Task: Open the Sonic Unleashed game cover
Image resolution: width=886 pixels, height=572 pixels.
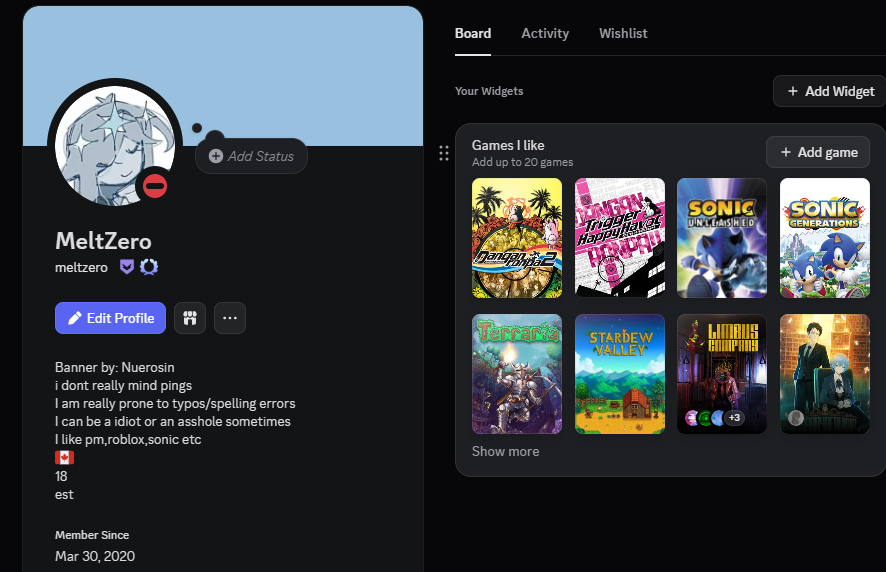Action: (722, 238)
